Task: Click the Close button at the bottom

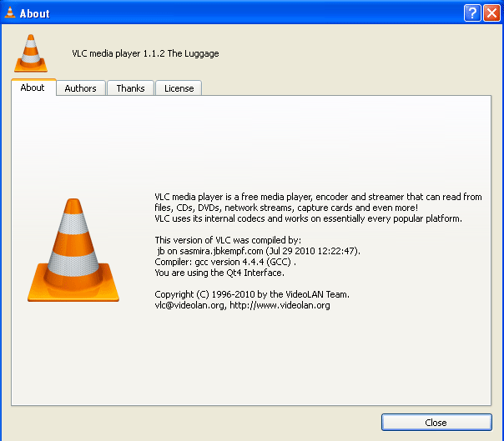Action: point(436,423)
